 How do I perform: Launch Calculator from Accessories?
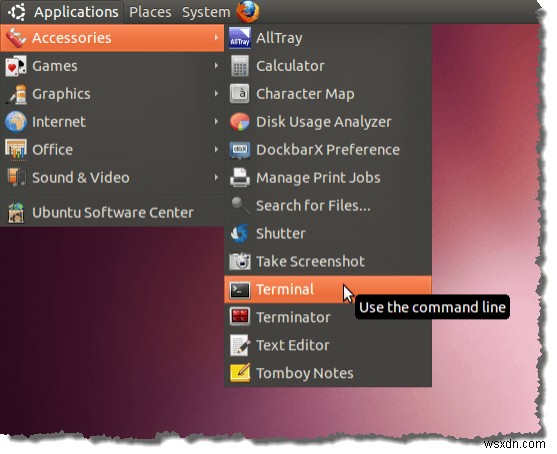click(328, 66)
